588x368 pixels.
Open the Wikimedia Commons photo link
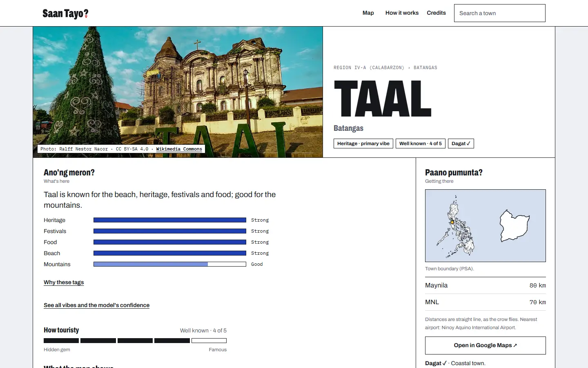pyautogui.click(x=179, y=149)
